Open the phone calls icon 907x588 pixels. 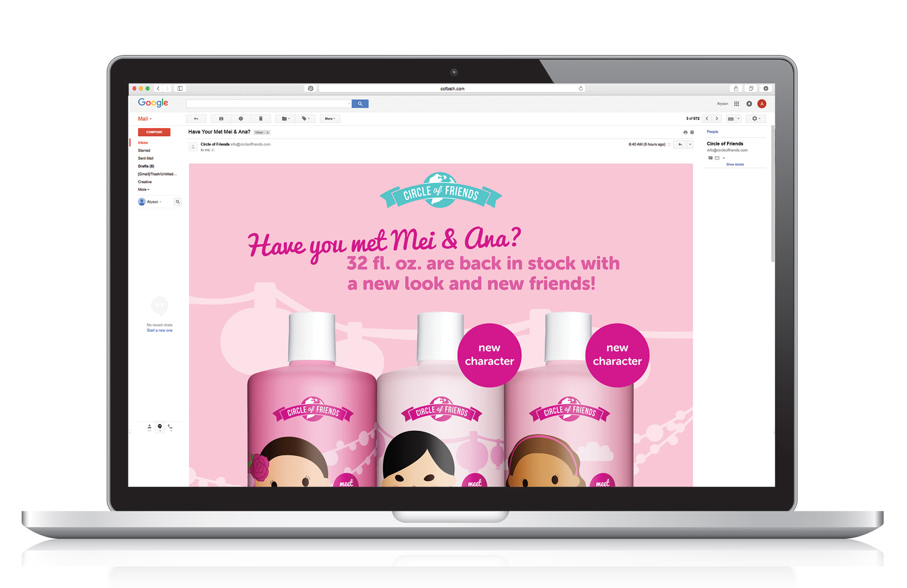point(170,427)
